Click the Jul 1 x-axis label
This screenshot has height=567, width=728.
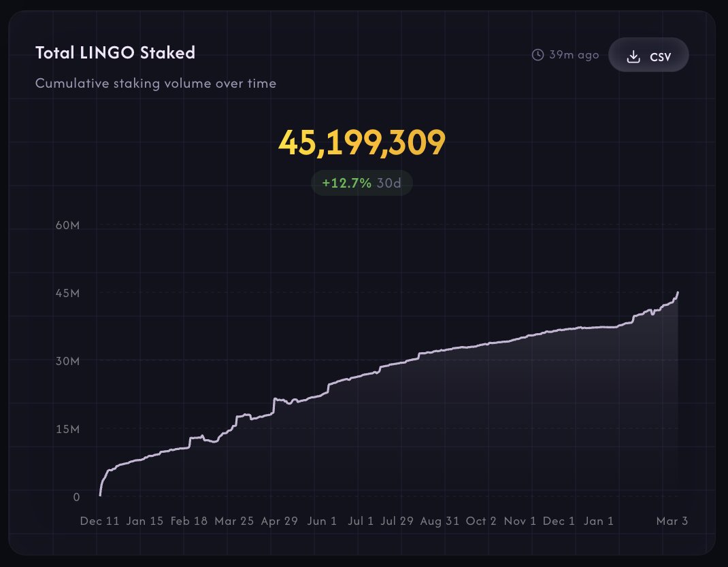pos(361,521)
